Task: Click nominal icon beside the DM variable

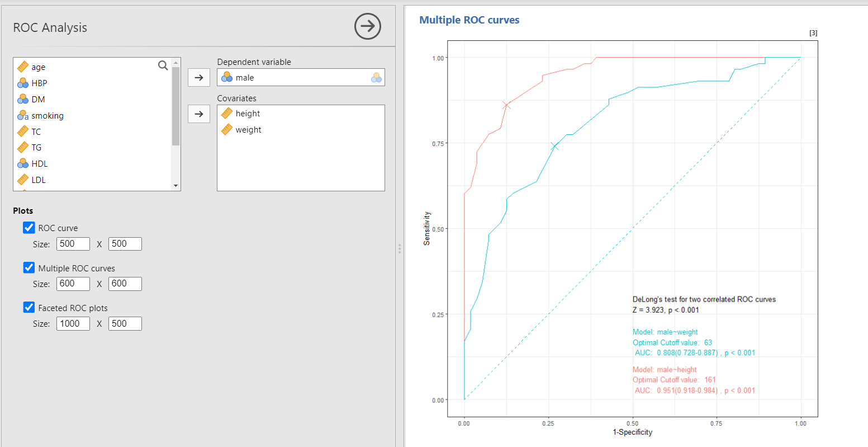Action: [23, 99]
